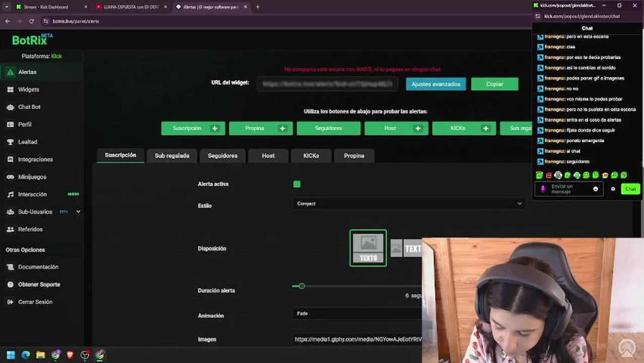Select the image-beside-text Disposición layout

pyautogui.click(x=406, y=249)
